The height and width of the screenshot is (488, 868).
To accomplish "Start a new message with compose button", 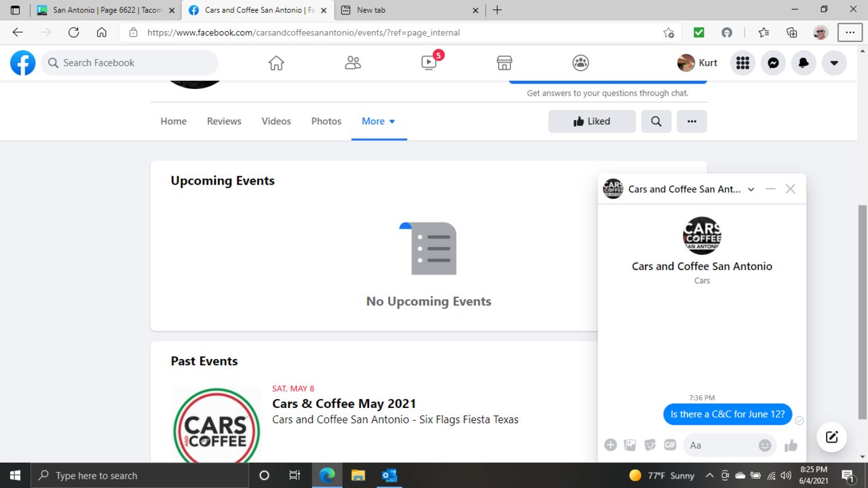I will [x=831, y=437].
